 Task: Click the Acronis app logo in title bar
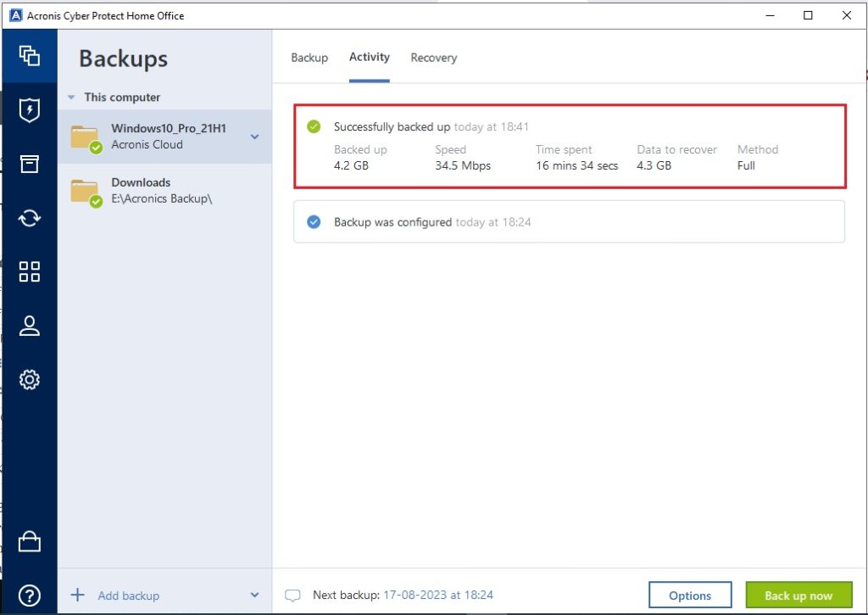click(16, 15)
